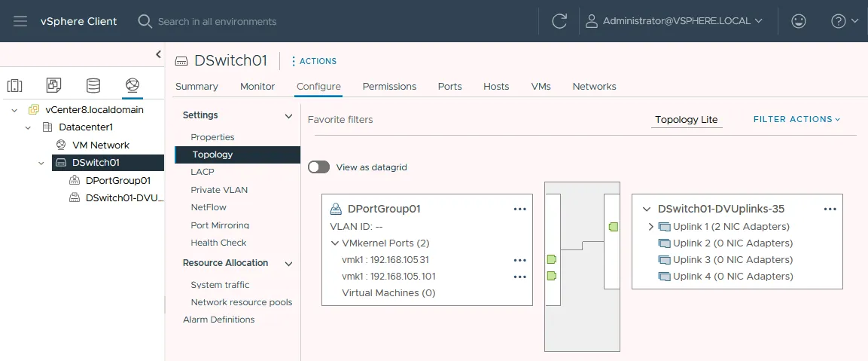Screen dimensions: 868x361
Task: Open Properties settings page
Action: tap(212, 137)
